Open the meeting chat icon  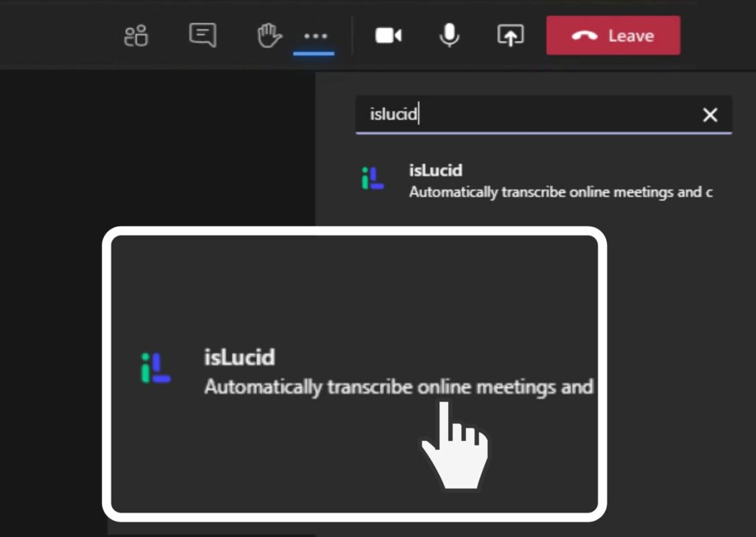point(202,35)
